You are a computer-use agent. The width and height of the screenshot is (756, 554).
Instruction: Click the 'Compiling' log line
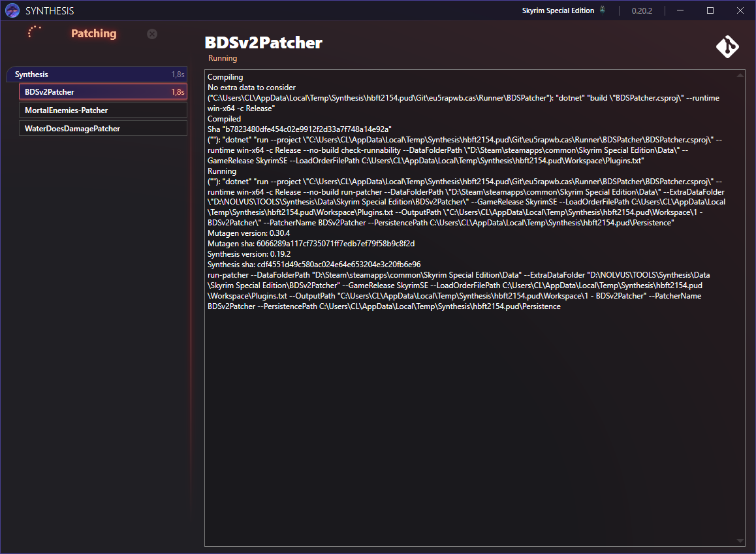pyautogui.click(x=225, y=76)
